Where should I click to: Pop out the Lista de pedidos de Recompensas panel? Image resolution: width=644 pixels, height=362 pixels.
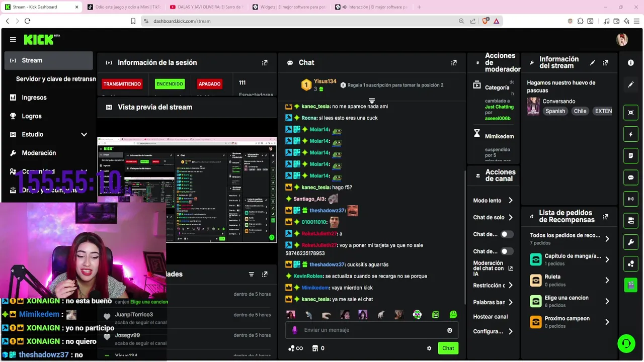(x=605, y=217)
